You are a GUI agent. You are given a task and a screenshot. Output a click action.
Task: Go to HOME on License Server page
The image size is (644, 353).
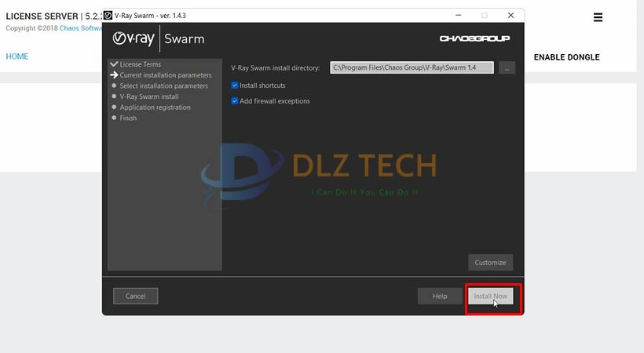[17, 56]
